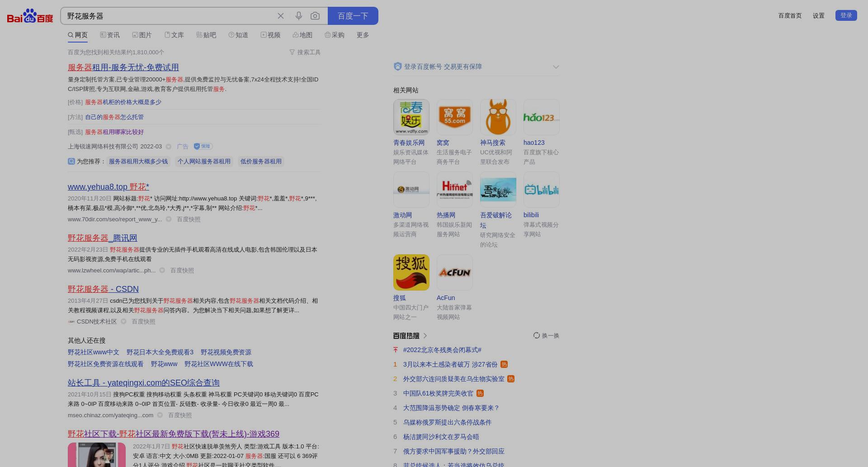868x467 pixels.
Task: Search related 野花视频免费资源
Action: coord(226,352)
